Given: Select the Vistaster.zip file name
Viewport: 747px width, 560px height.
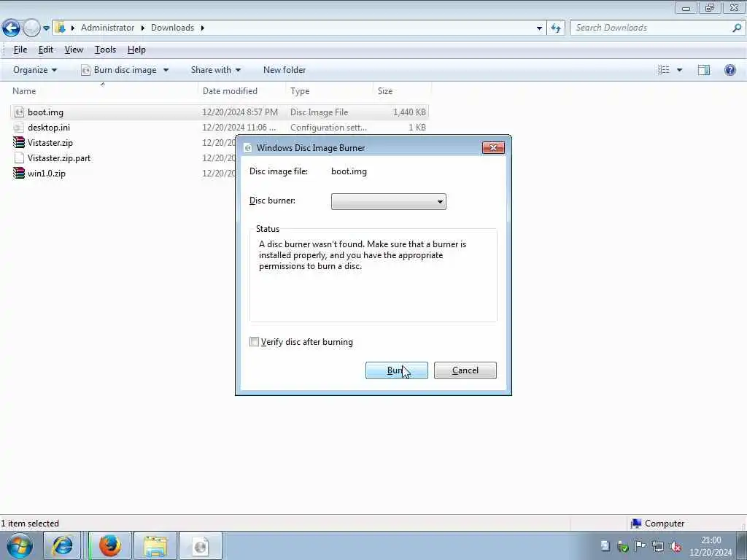Looking at the screenshot, I should point(50,143).
